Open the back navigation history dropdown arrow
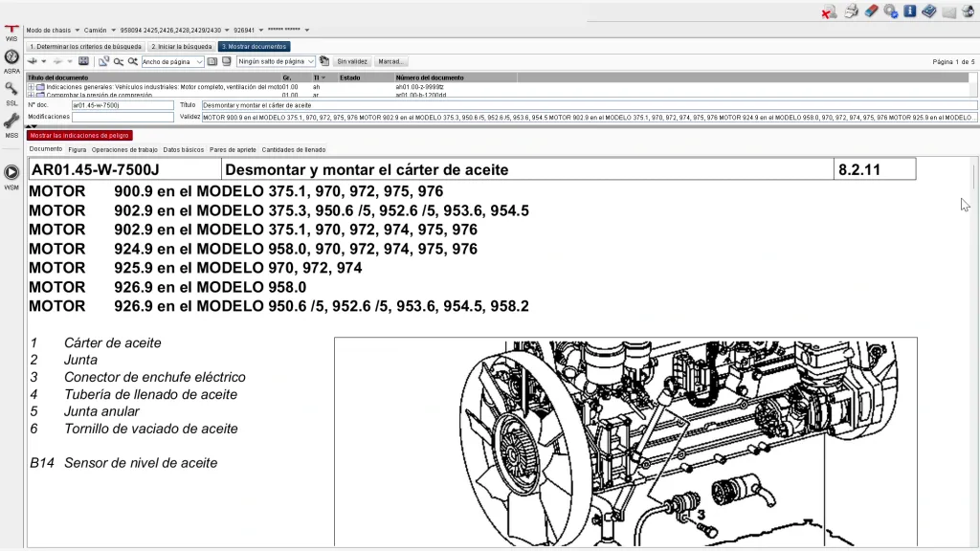This screenshot has width=980, height=551. [x=44, y=61]
